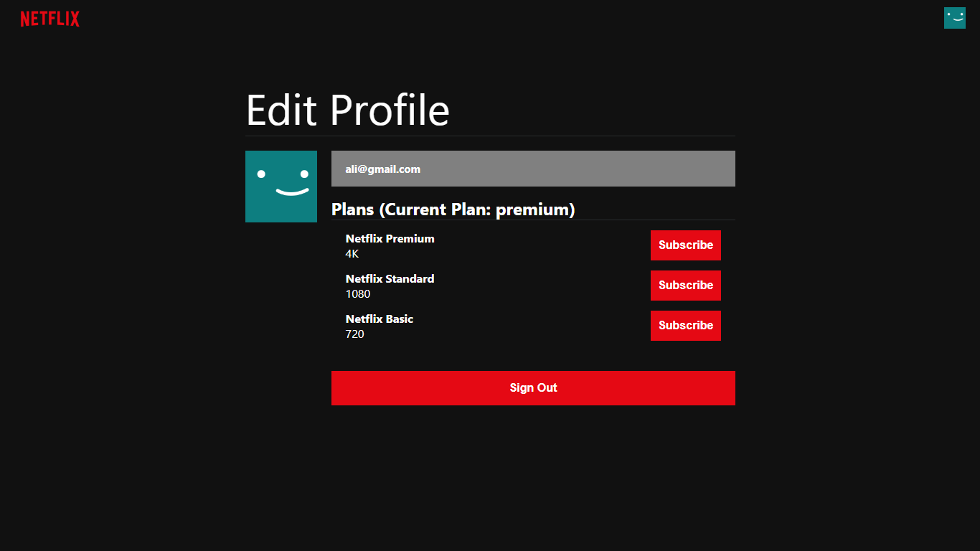Click the Netflix Premium plan name
This screenshot has width=980, height=551.
pos(390,238)
